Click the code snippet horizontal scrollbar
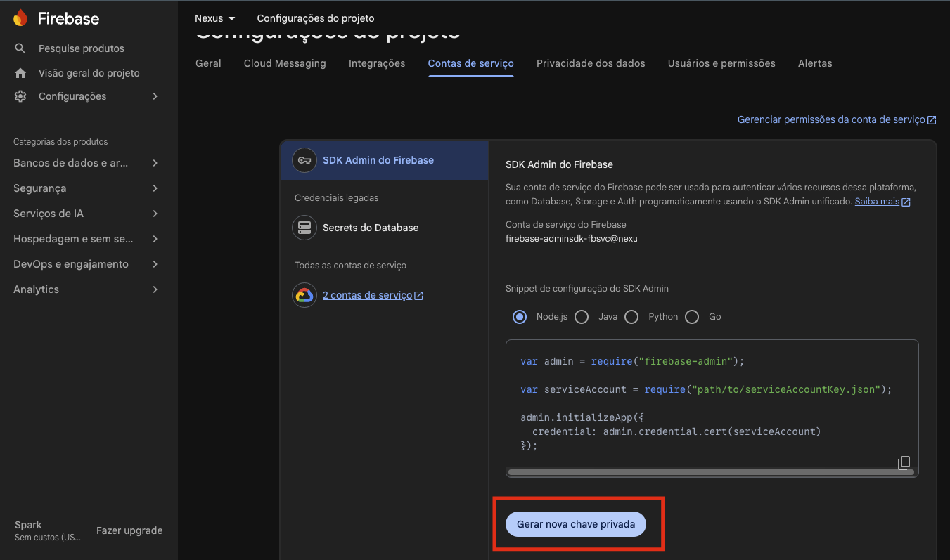 [x=711, y=472]
